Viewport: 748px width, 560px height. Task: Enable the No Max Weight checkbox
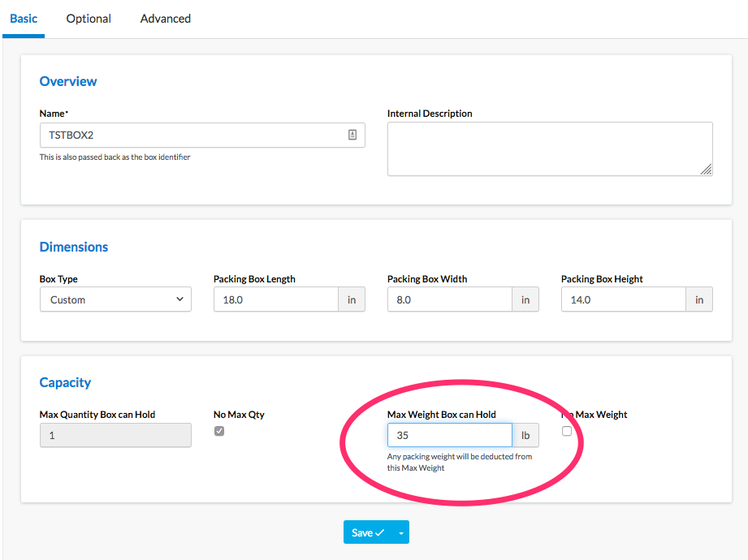tap(567, 431)
